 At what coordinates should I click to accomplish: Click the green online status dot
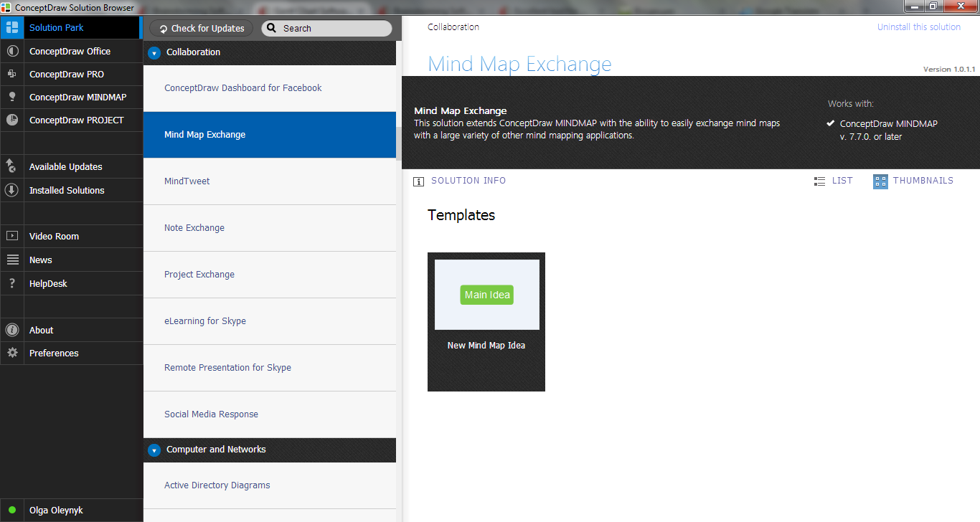12,511
